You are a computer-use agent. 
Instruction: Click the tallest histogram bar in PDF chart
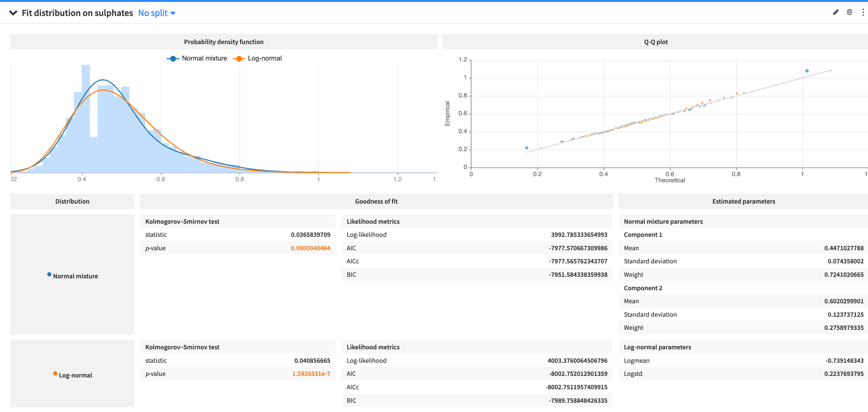(x=86, y=119)
